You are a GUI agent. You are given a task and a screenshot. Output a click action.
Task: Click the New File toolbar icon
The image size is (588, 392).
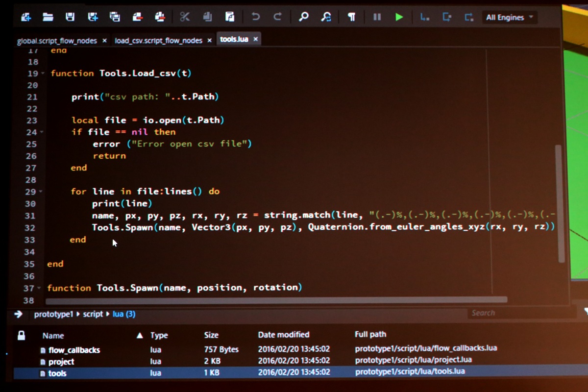tap(25, 17)
